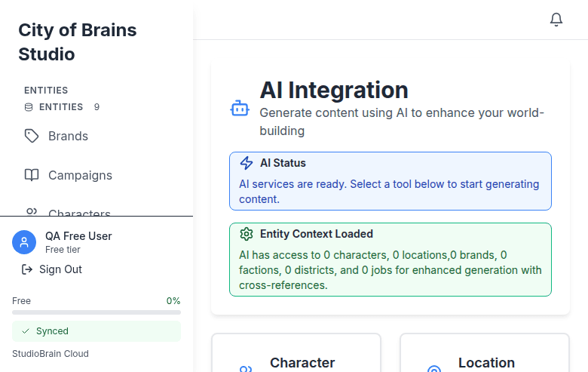Click the AI Integration heading
The width and height of the screenshot is (588, 372).
[334, 90]
